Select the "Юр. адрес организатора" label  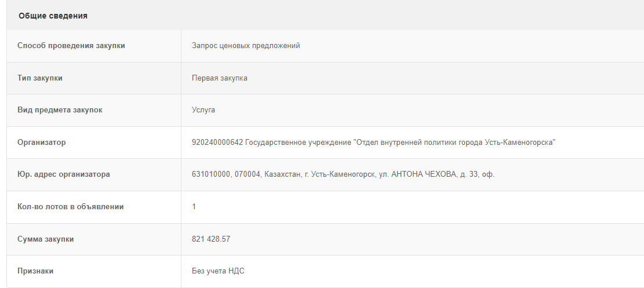(x=64, y=174)
